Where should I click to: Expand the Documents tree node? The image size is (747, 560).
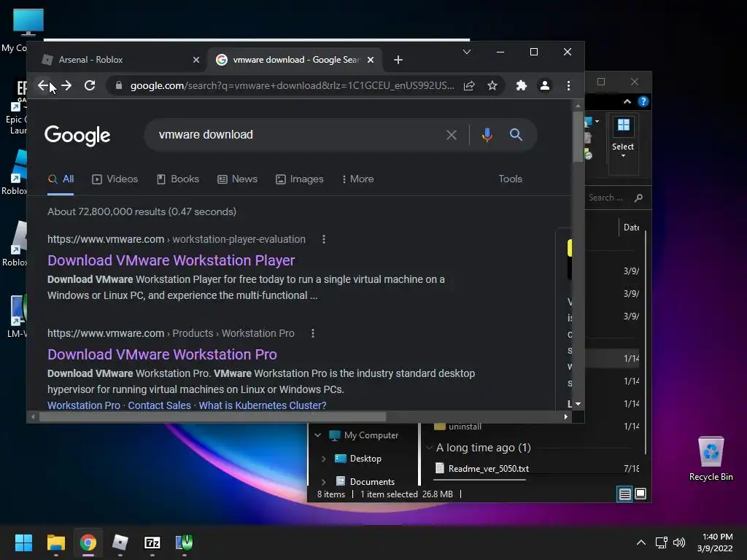coord(323,481)
